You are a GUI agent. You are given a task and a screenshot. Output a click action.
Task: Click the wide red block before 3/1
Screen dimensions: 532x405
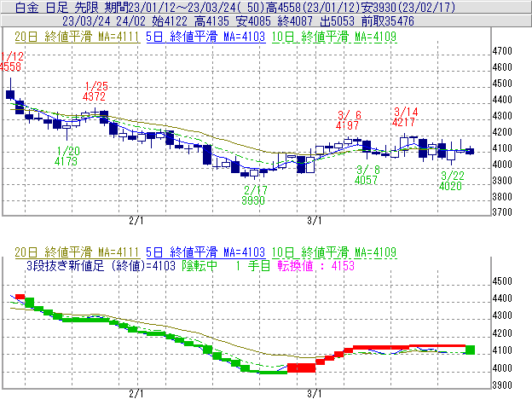[301, 367]
